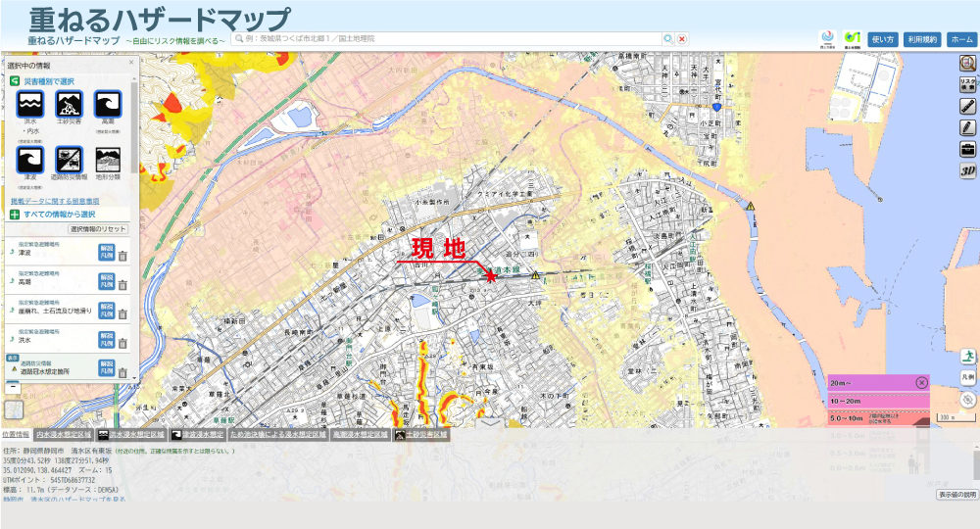980x529 pixels.
Task: Open the 凡例 legend button on right
Action: pos(968,377)
